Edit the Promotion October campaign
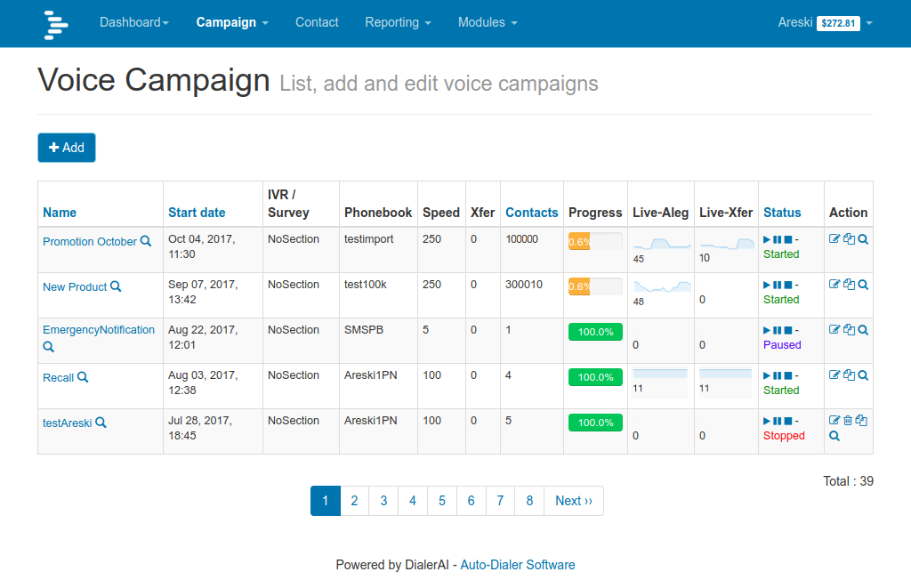This screenshot has height=588, width=911. (834, 239)
